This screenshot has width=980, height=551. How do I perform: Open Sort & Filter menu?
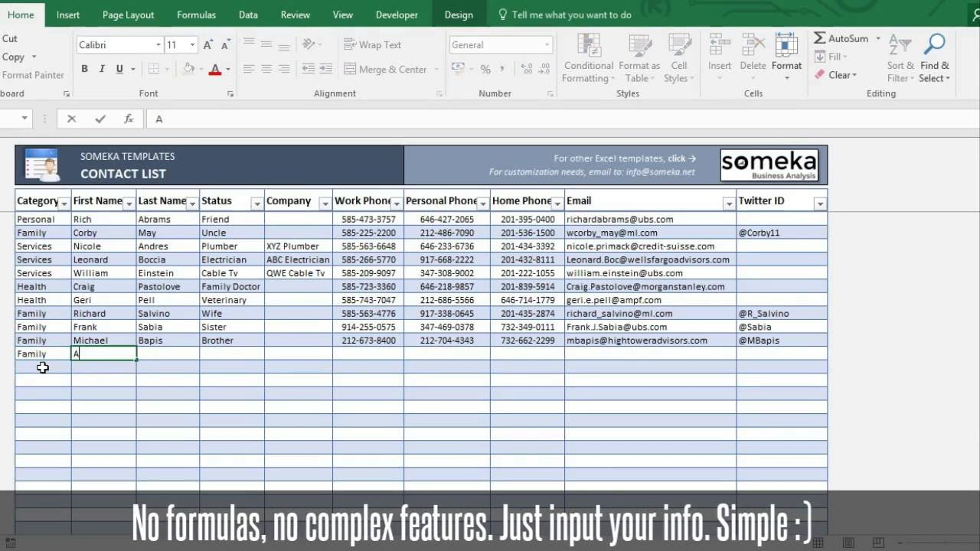900,58
